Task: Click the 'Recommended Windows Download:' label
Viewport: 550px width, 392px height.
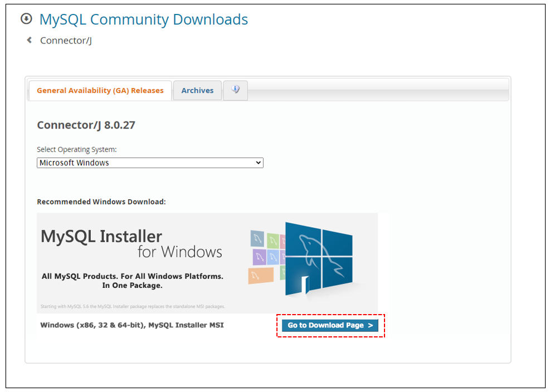Action: tap(101, 202)
